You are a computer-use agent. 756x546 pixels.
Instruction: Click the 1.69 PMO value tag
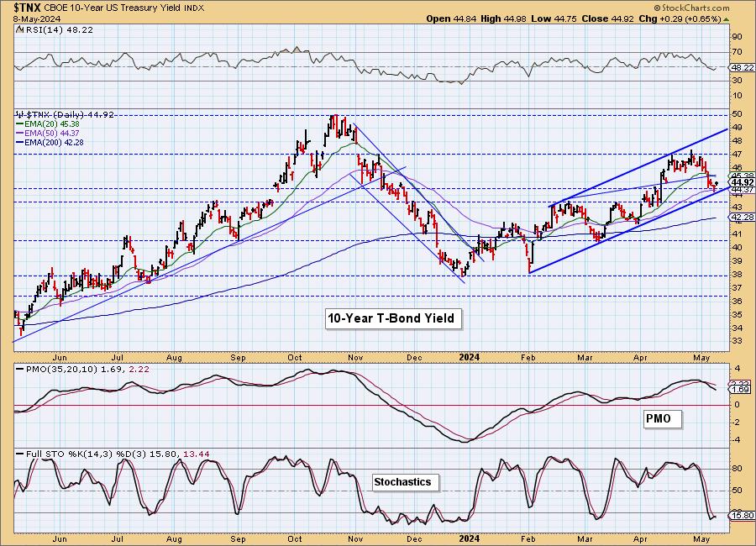(x=740, y=389)
